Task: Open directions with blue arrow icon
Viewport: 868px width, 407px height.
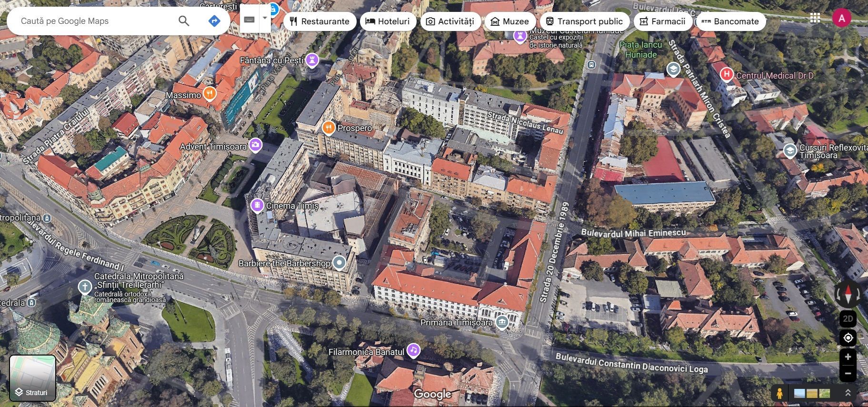Action: (214, 21)
